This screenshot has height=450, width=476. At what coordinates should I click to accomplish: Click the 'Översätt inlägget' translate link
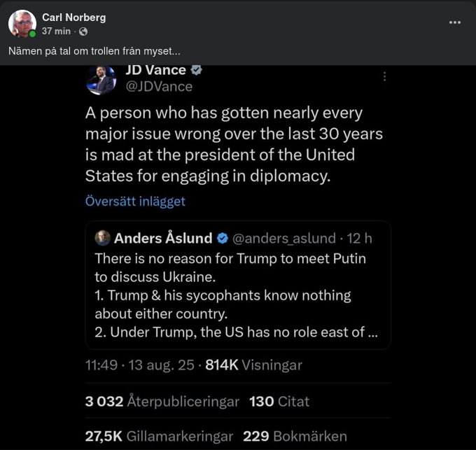point(135,202)
